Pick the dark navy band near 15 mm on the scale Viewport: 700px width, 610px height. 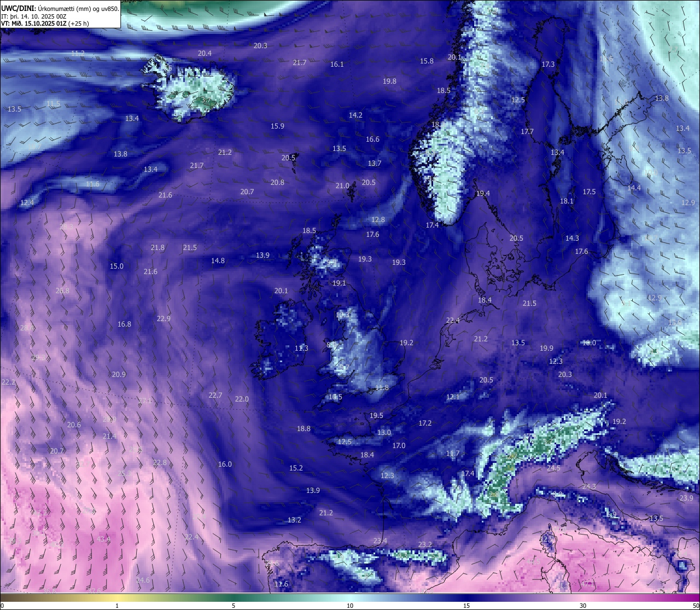[x=466, y=597]
